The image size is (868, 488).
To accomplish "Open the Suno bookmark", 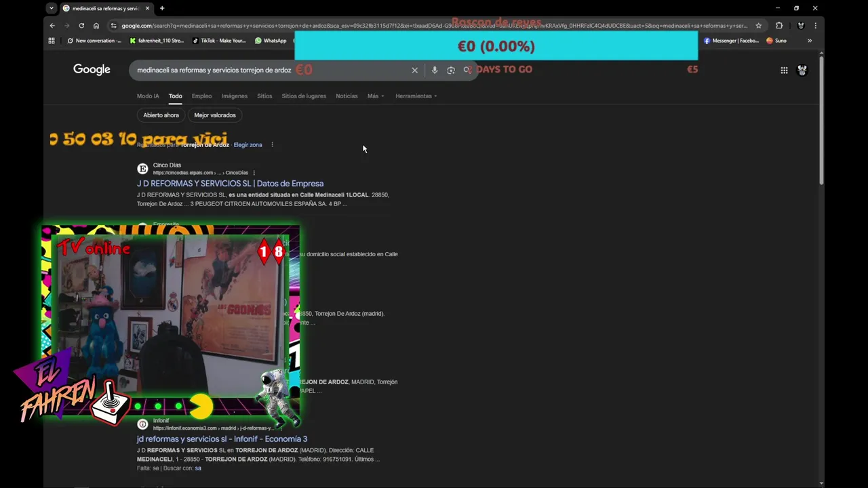I will tap(776, 41).
